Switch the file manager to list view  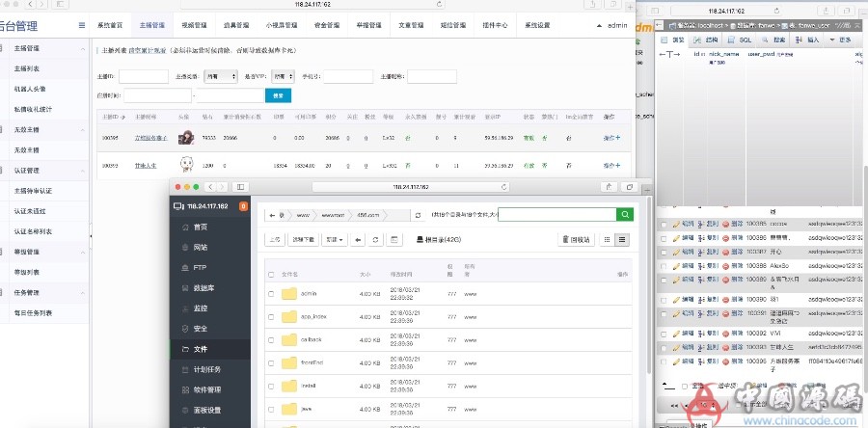click(x=622, y=239)
